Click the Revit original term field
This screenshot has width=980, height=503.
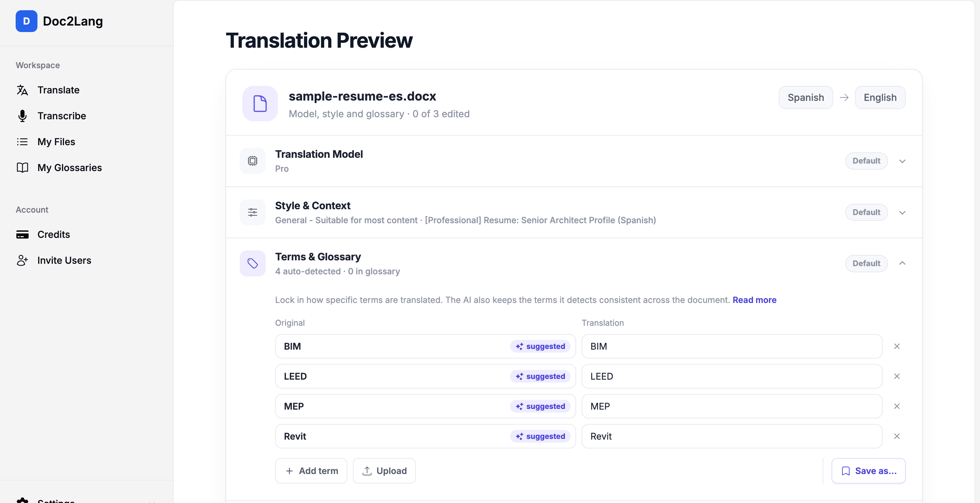coord(425,436)
